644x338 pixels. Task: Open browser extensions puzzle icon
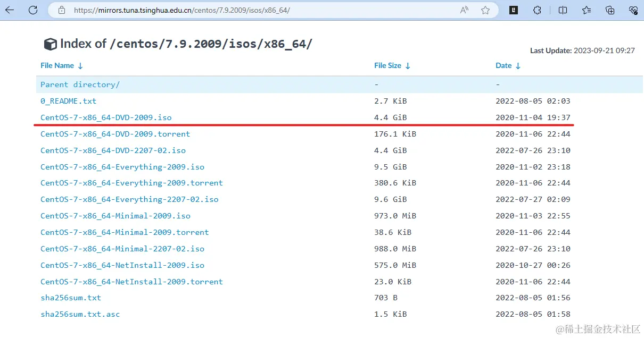click(538, 10)
